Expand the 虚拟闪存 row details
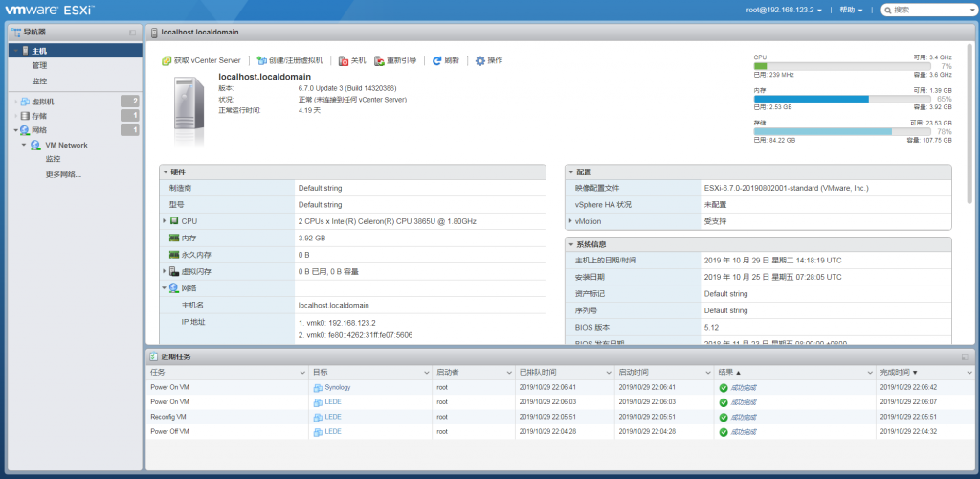980x479 pixels. click(x=165, y=271)
